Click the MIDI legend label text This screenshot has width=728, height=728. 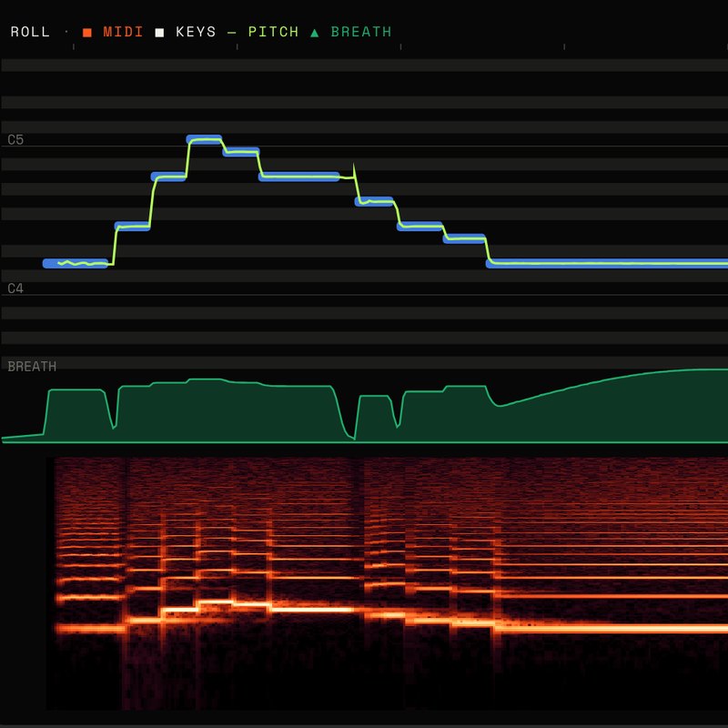[x=123, y=32]
